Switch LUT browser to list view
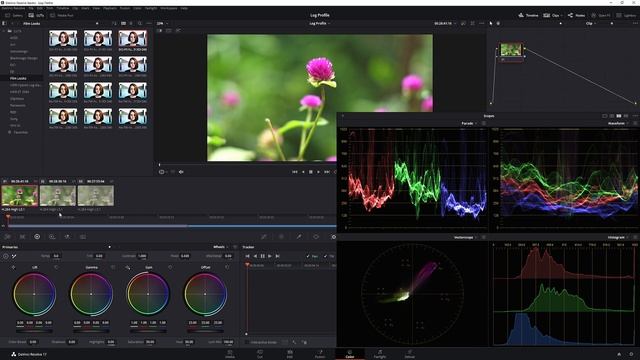Image resolution: width=640 pixels, height=360 pixels. tap(131, 24)
